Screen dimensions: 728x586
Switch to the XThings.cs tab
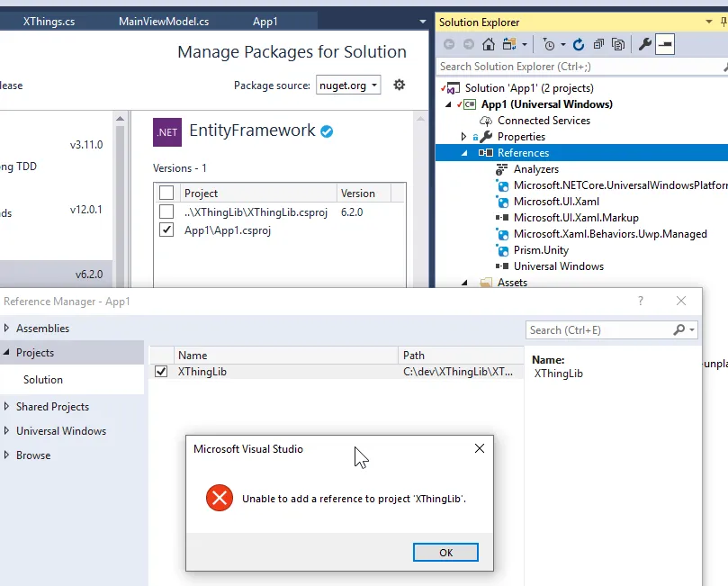(x=49, y=22)
